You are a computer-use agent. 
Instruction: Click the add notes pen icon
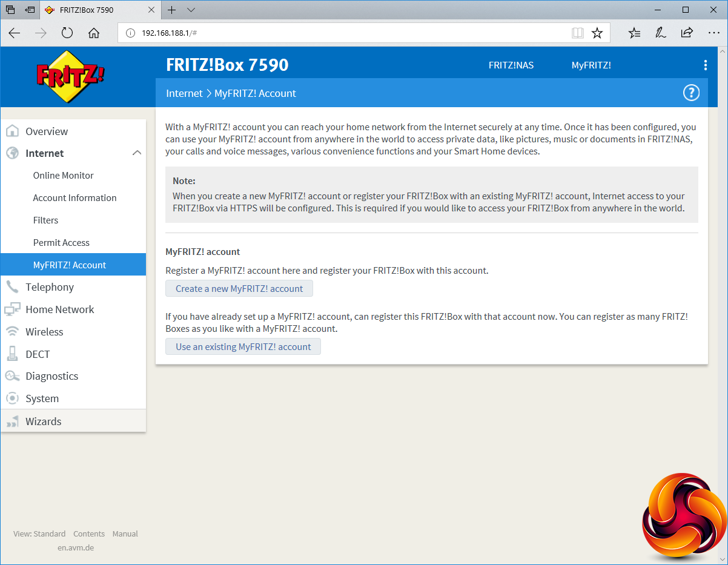pos(661,33)
